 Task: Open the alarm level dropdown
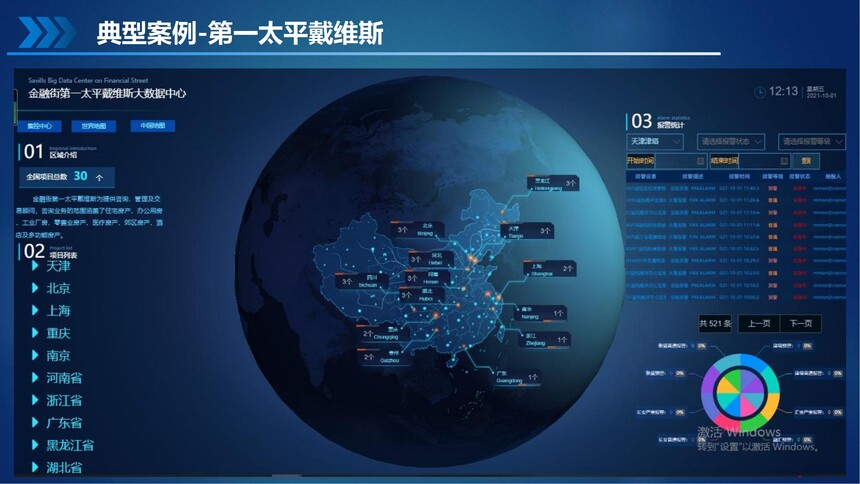[812, 142]
